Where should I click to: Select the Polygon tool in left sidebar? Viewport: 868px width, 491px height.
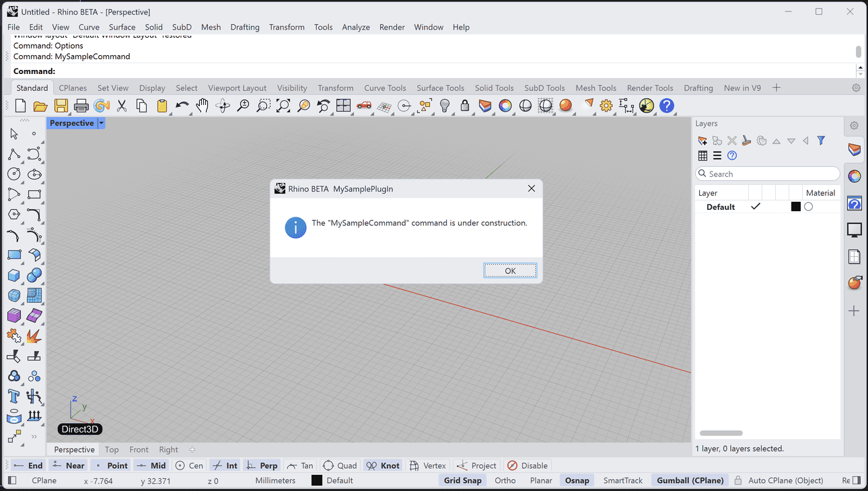[x=14, y=215]
